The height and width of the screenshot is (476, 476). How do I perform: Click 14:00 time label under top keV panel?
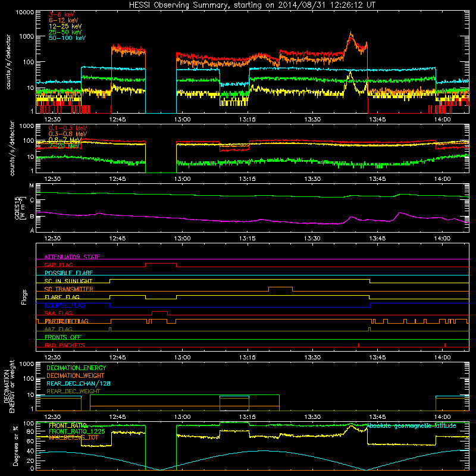click(442, 120)
